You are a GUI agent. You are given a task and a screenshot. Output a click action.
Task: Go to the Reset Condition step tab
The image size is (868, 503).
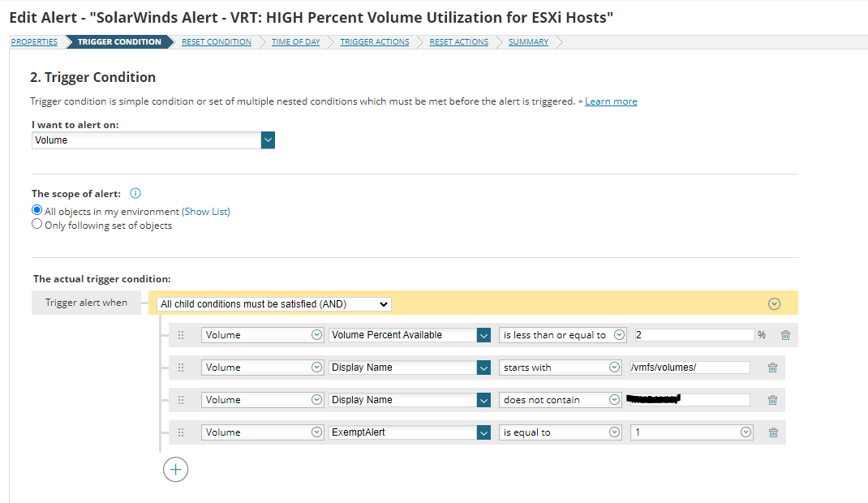(x=217, y=41)
